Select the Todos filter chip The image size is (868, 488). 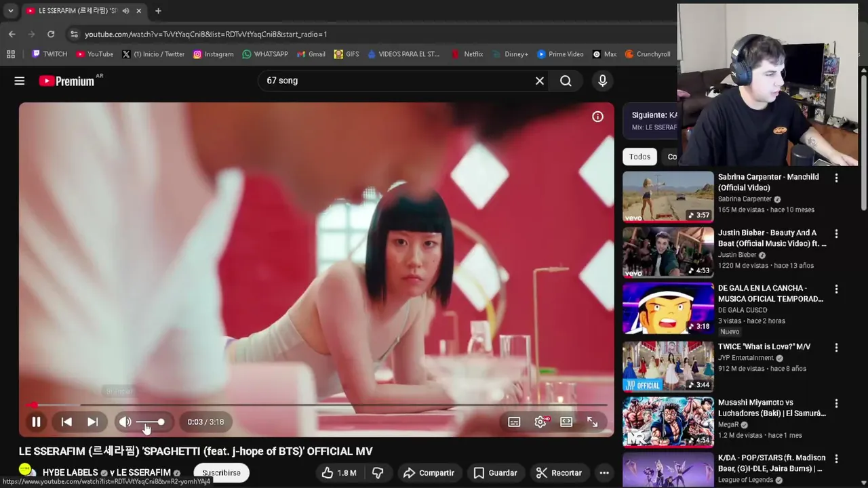(639, 157)
